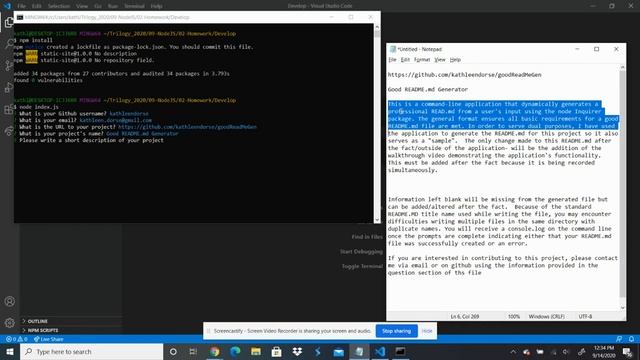Click the Cortana circle on the taskbar

[173, 351]
